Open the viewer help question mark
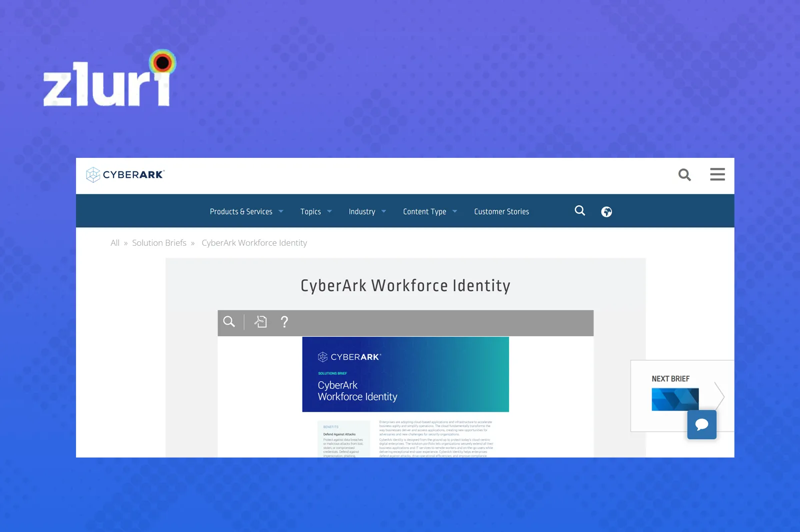800x532 pixels. point(284,322)
